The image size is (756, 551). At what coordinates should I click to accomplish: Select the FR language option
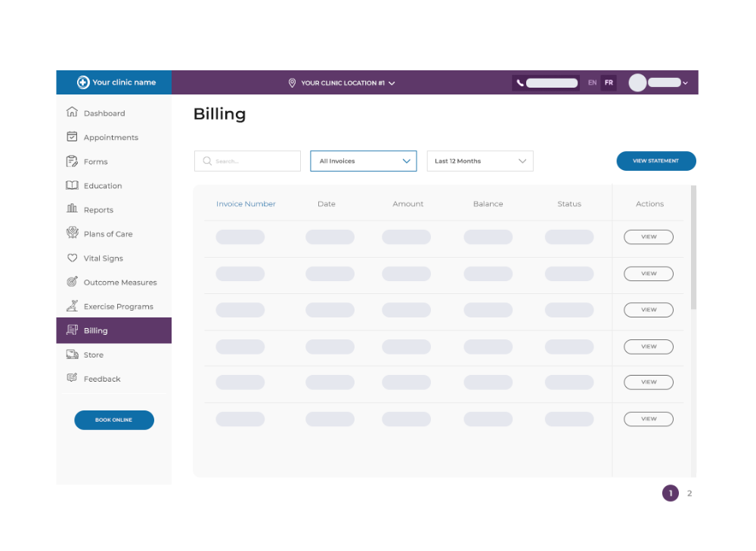tap(609, 82)
